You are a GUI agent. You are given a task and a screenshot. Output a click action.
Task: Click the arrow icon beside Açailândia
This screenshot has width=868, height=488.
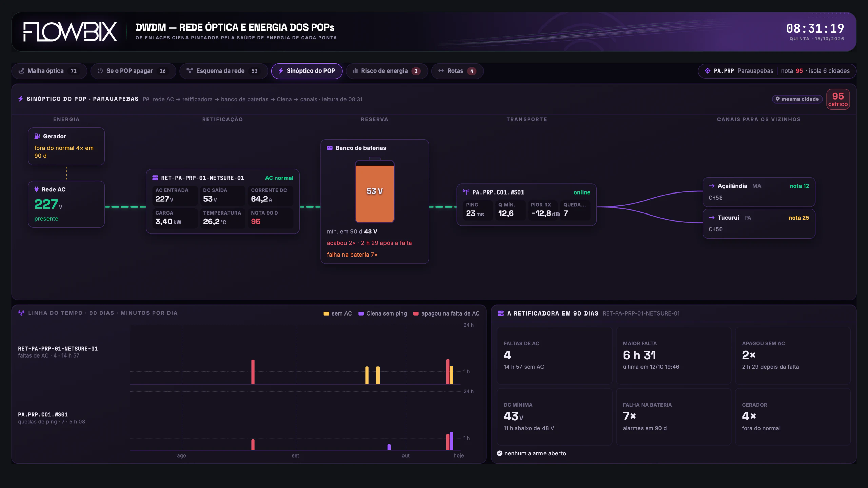coord(712,186)
